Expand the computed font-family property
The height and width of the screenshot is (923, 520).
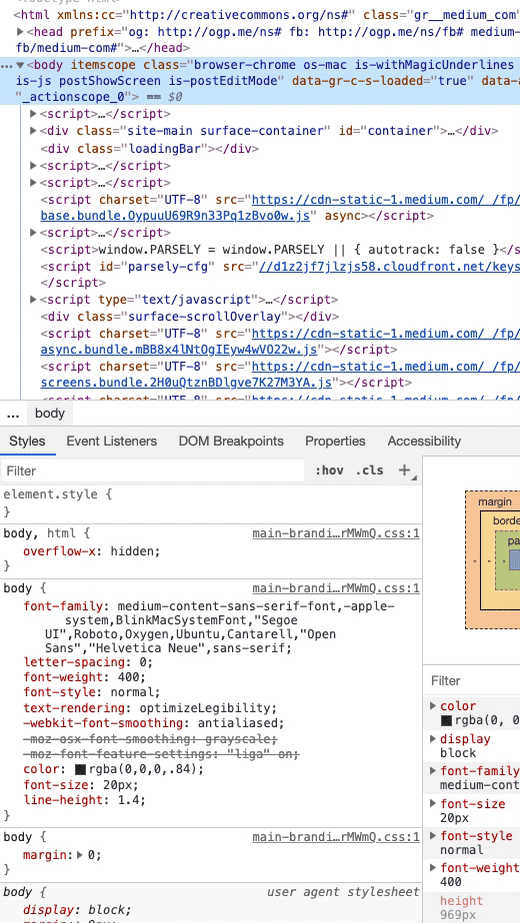click(x=433, y=771)
